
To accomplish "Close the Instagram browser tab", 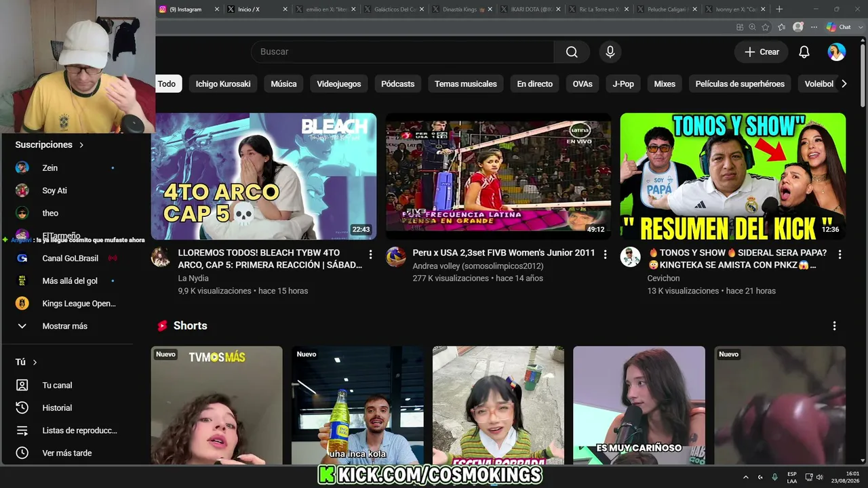I will click(x=217, y=9).
